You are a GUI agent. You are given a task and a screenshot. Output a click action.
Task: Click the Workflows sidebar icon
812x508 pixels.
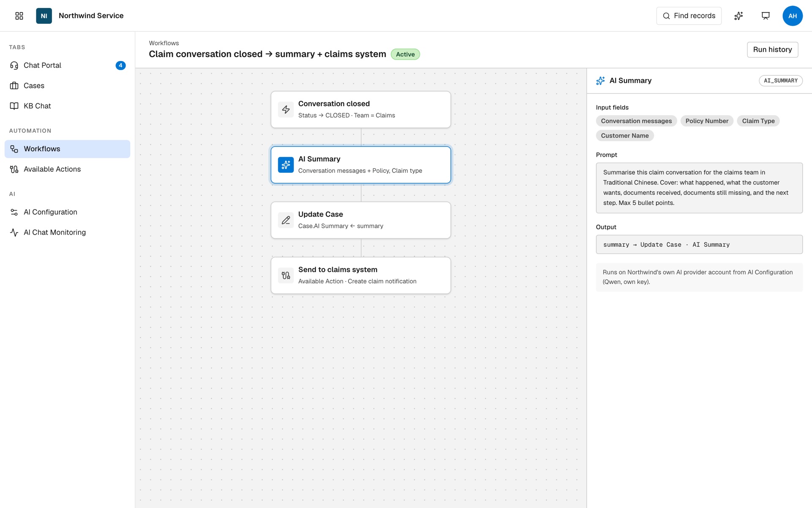pyautogui.click(x=14, y=149)
